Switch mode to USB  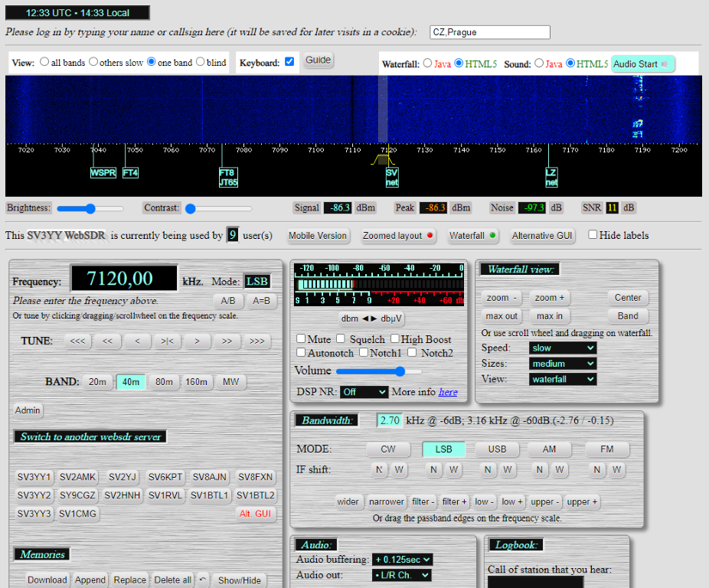coord(497,449)
